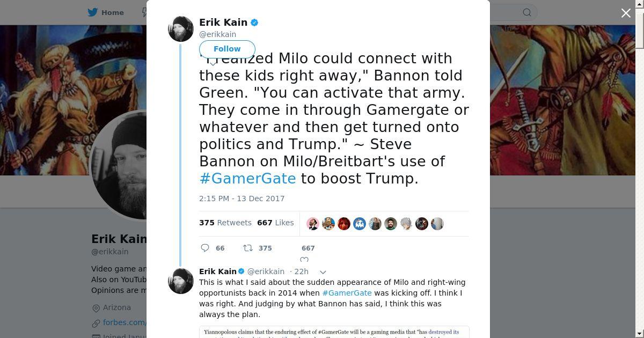Click the link icon beside forbes.com

(x=96, y=323)
